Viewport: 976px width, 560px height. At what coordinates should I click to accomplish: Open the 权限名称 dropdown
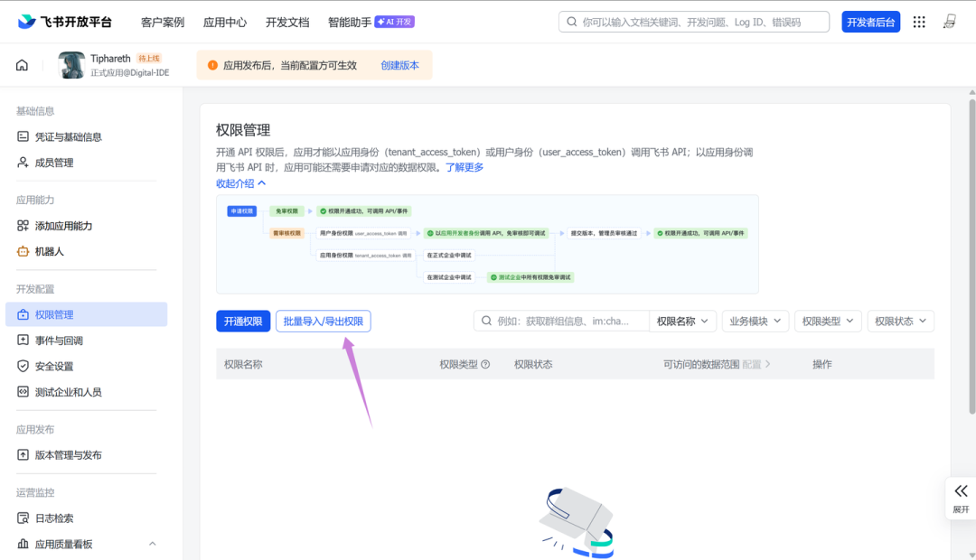(682, 321)
